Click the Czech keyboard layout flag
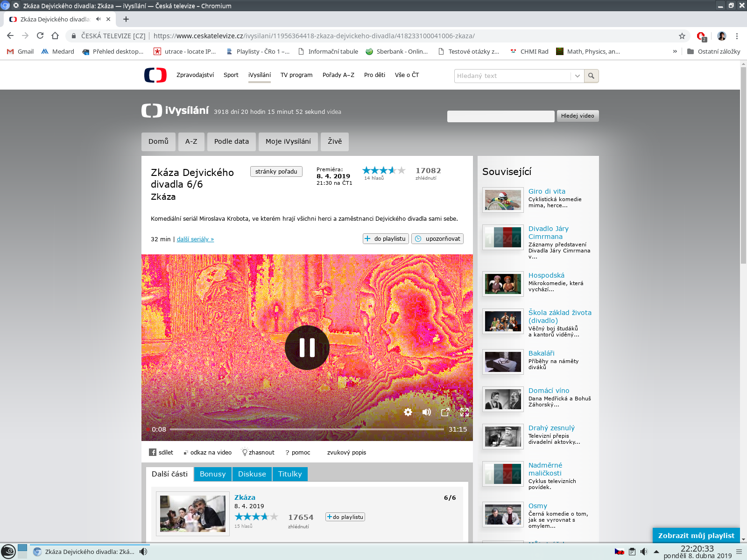The height and width of the screenshot is (560, 747). [x=620, y=552]
